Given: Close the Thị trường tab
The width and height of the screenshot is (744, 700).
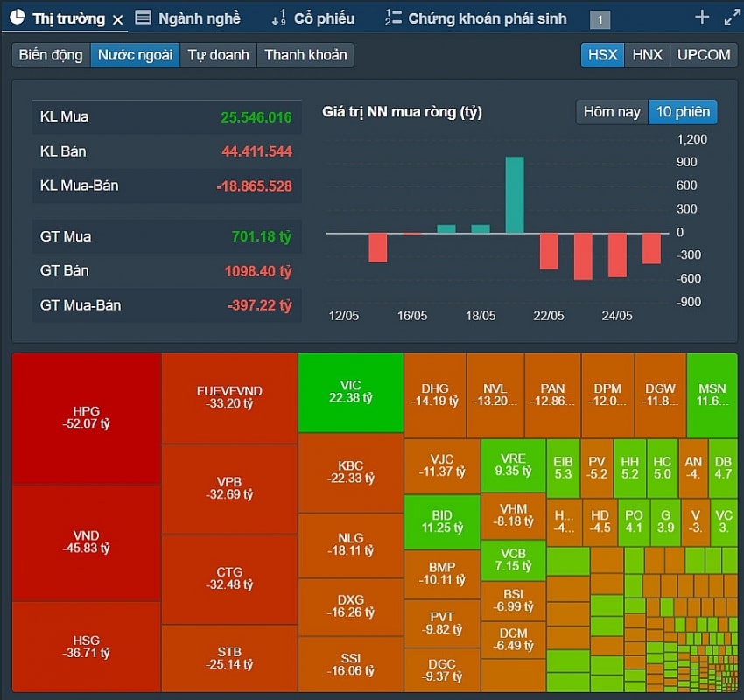Looking at the screenshot, I should click(117, 19).
